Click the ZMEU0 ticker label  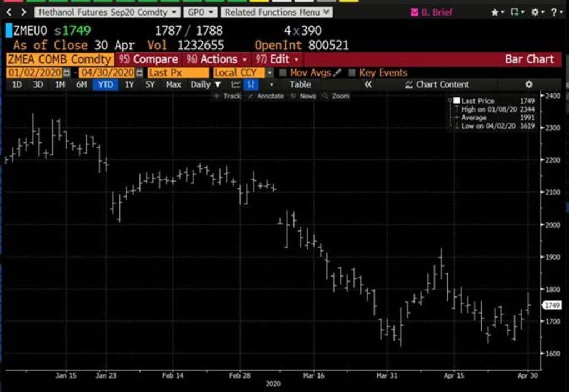coord(30,31)
